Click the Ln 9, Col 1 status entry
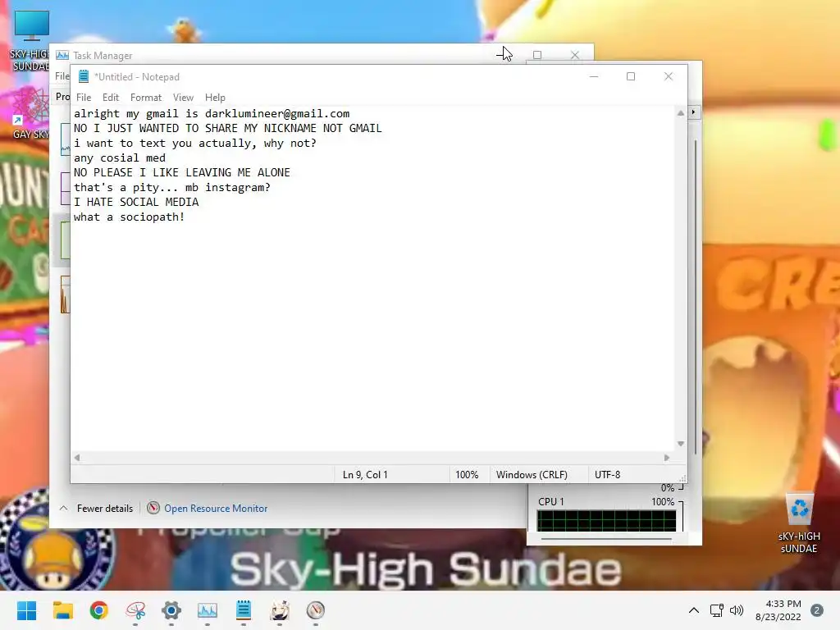Screen dimensions: 840x630 [x=365, y=475]
